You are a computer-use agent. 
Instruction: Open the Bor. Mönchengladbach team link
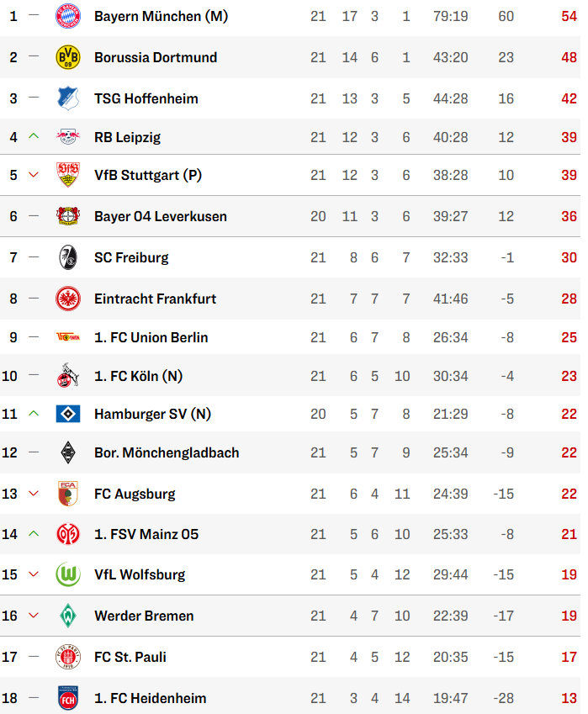(x=167, y=452)
